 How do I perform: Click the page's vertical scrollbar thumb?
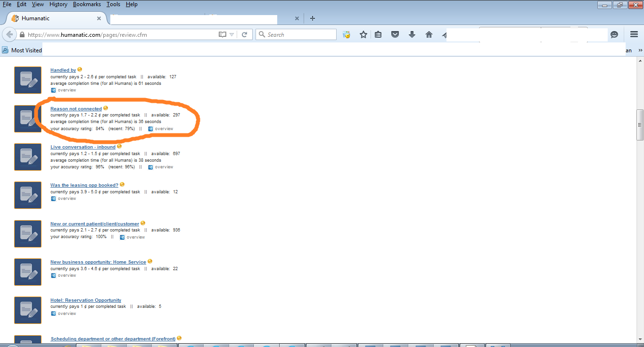(640, 125)
